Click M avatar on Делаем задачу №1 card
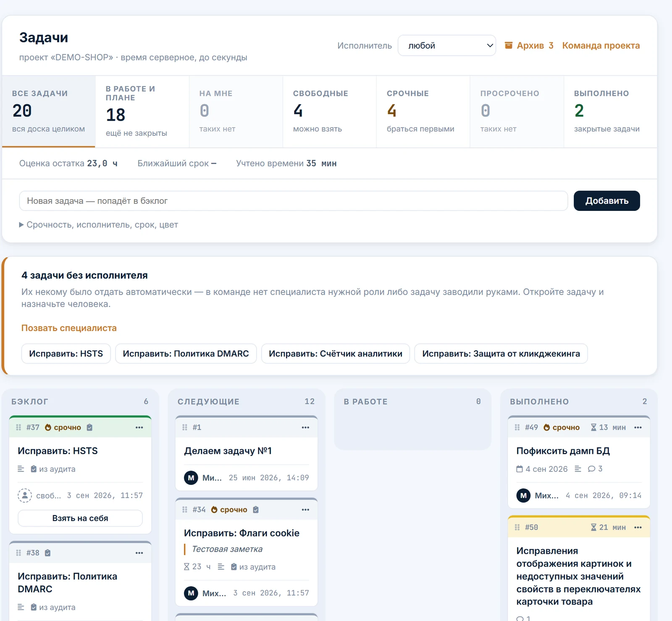The height and width of the screenshot is (621, 672). coord(191,478)
